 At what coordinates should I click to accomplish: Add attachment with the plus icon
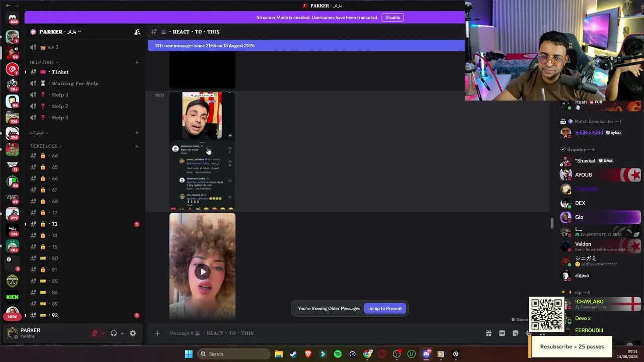[157, 333]
